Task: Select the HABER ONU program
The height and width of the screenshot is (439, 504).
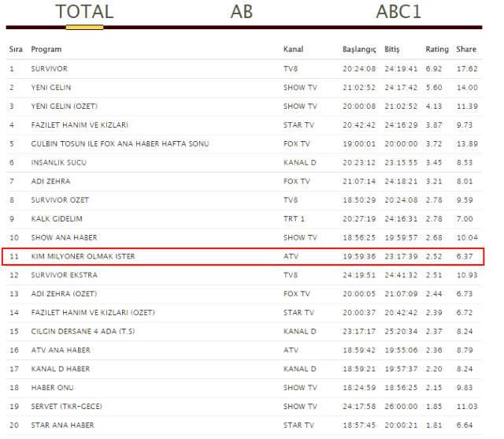Action: point(53,388)
